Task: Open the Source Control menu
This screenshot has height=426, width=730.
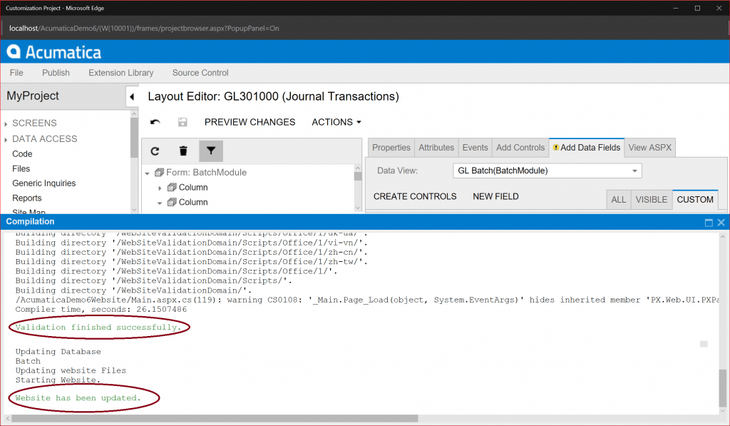Action: (200, 73)
